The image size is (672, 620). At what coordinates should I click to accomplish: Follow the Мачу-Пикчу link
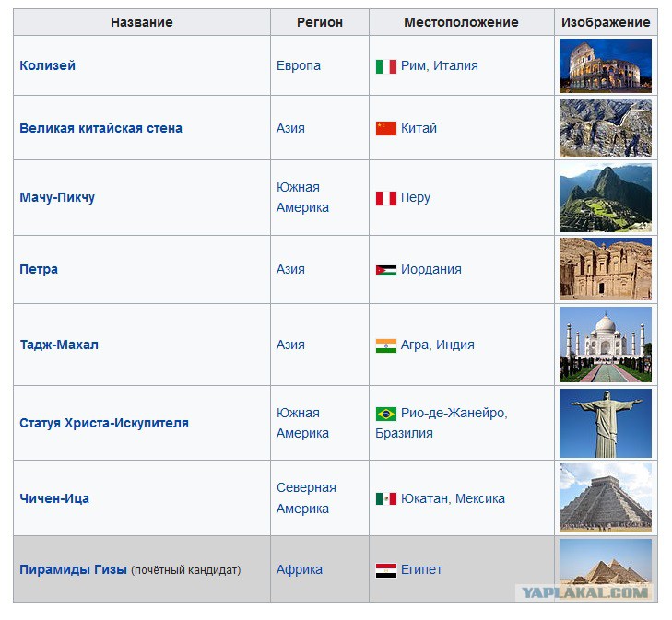coord(56,198)
